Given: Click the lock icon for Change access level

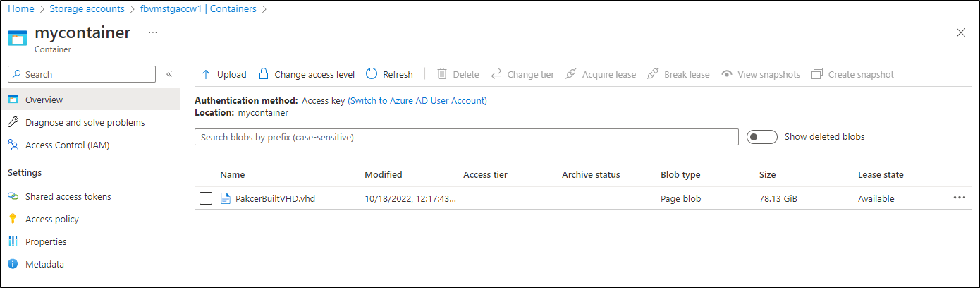Looking at the screenshot, I should click(x=264, y=74).
